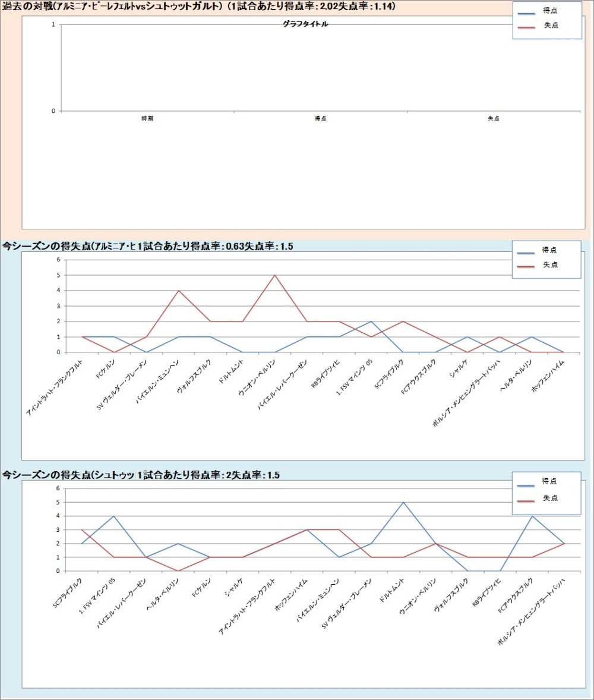Screen dimensions: 594x700
Task: Select 1. FSV マインツ 05 label in シュトゥッ chart
Action: [97, 596]
